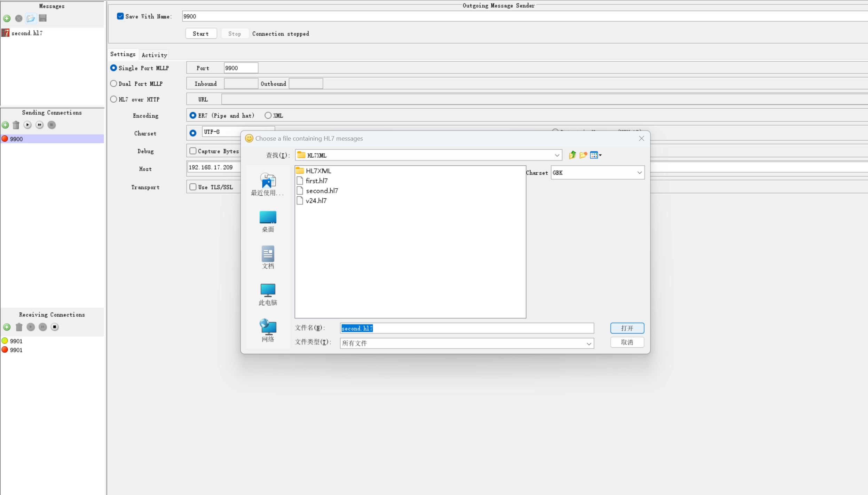The height and width of the screenshot is (495, 868).
Task: Click the 打开 (Open) button
Action: coord(627,328)
